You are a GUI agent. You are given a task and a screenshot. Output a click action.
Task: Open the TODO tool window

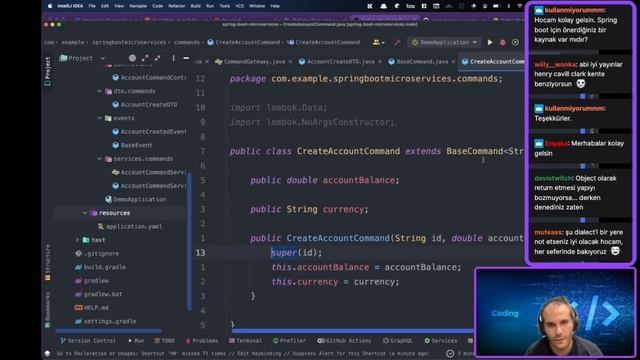(x=164, y=340)
